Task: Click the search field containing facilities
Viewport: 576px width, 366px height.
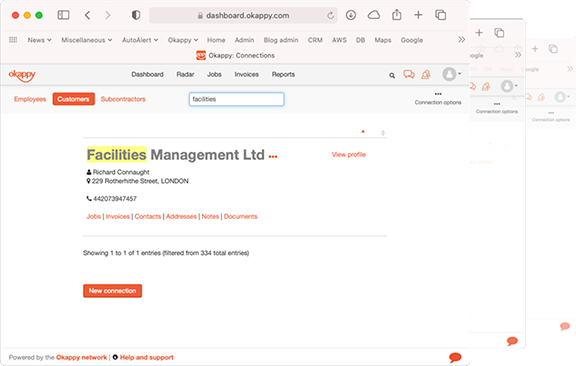Action: point(237,99)
